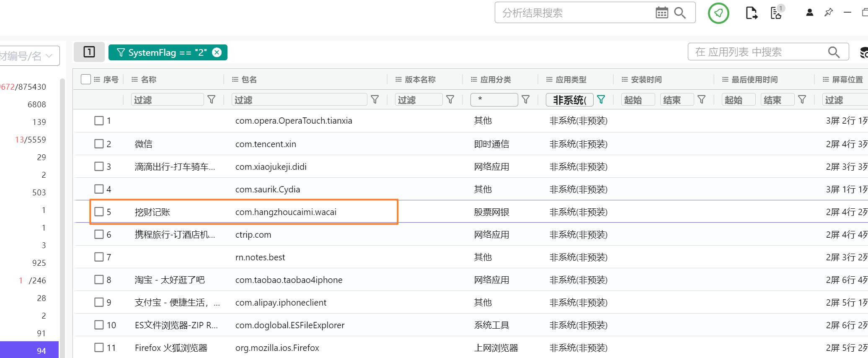The width and height of the screenshot is (868, 358).
Task: Click last used time 起始 field
Action: [x=739, y=100]
